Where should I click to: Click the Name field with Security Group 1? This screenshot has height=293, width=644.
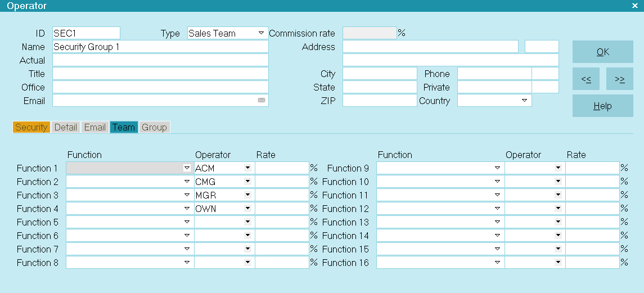(160, 47)
